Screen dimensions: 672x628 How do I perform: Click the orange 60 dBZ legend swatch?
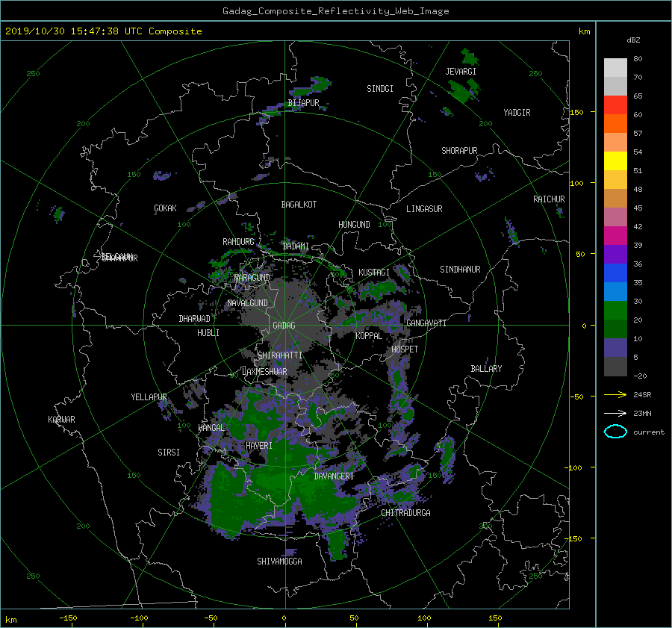pos(615,124)
